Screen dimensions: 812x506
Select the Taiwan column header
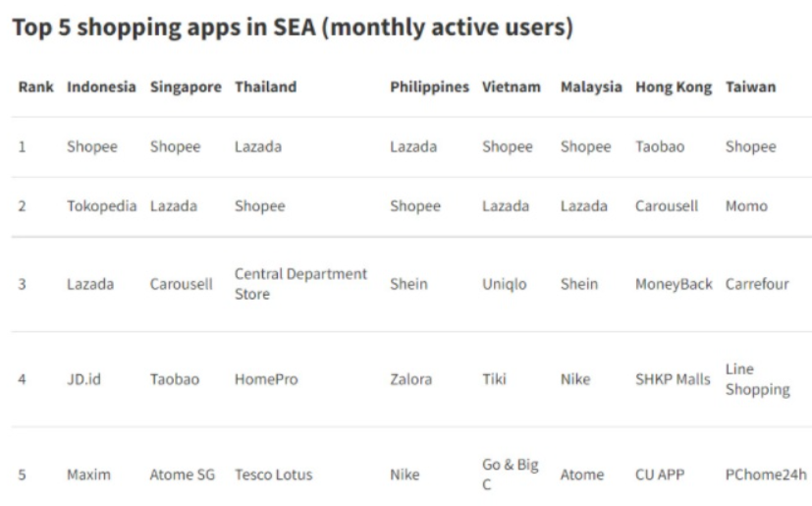[750, 86]
